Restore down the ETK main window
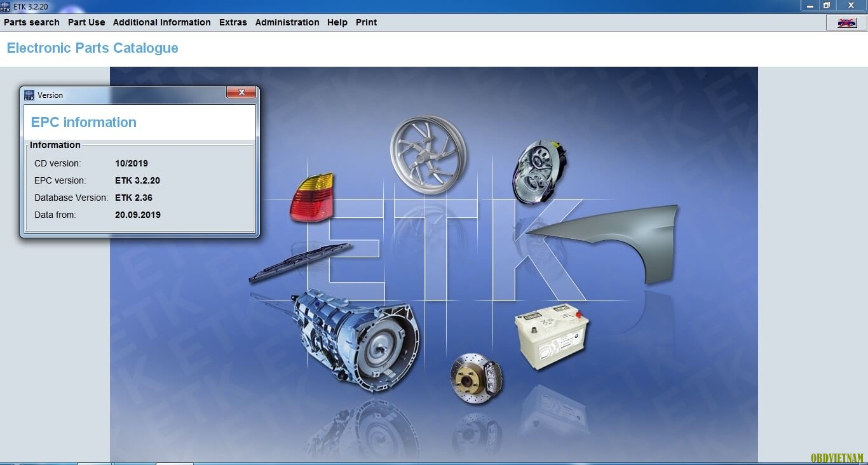Screen dimensions: 868x465 coord(827,6)
